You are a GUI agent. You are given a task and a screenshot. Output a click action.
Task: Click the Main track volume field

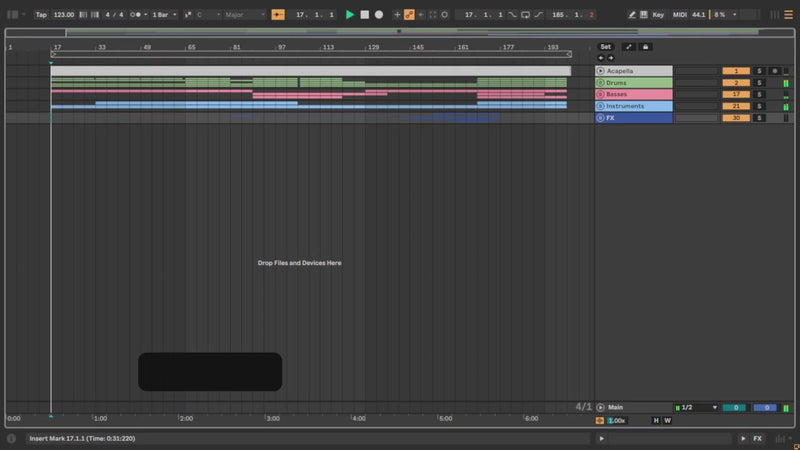(735, 408)
